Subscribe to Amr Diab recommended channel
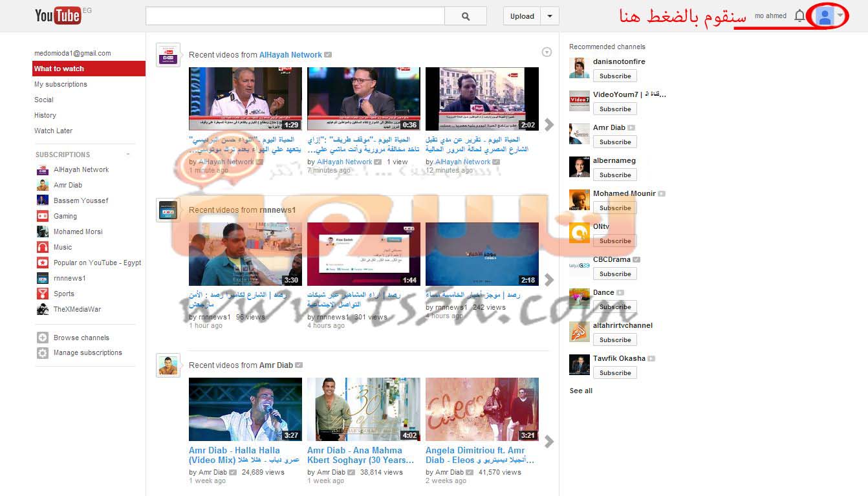 [615, 142]
